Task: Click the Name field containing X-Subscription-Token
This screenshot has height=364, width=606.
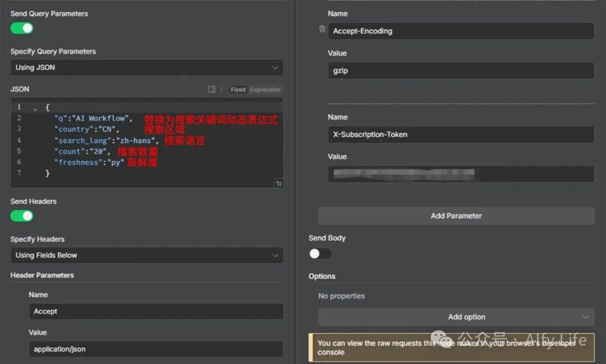Action: click(x=461, y=135)
